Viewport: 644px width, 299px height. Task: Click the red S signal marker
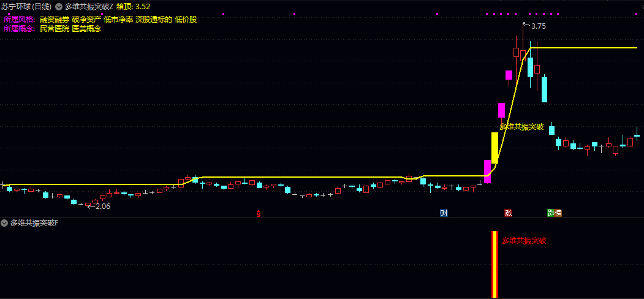point(259,213)
